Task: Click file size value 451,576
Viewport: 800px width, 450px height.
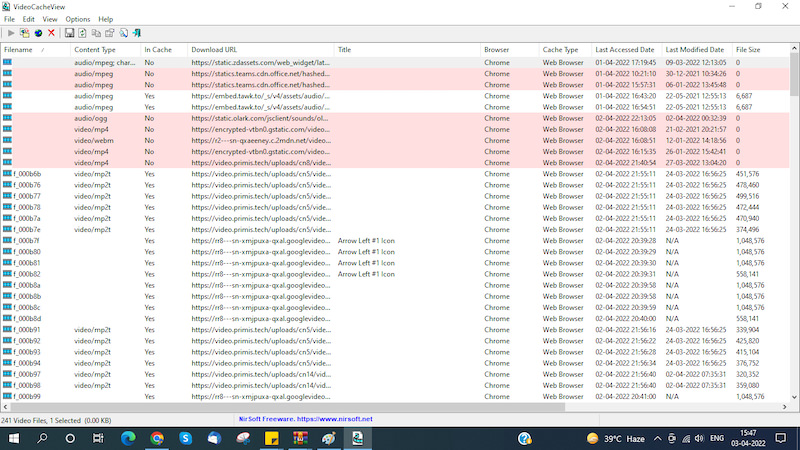Action: click(x=747, y=174)
